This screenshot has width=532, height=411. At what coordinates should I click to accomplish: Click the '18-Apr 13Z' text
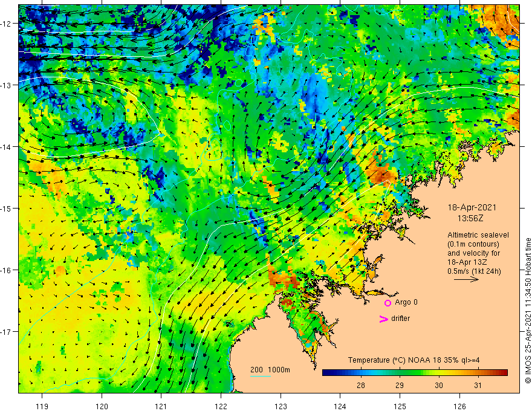468,262
